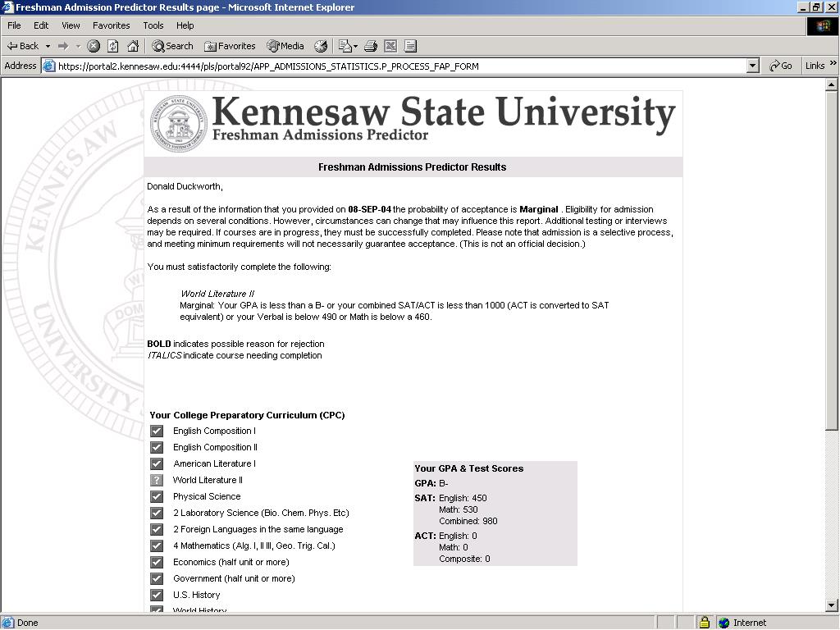Click the check mark beside English Composition II

click(x=157, y=447)
